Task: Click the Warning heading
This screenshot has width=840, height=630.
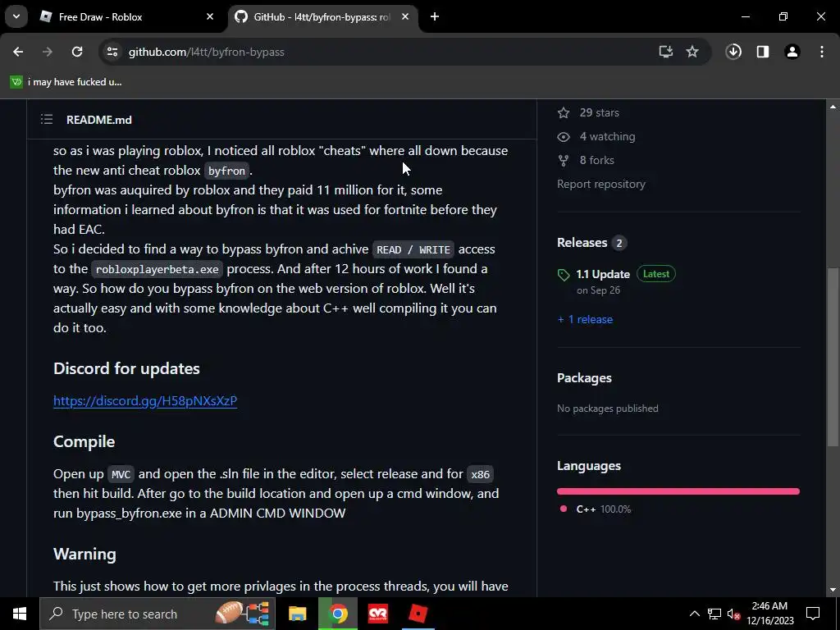Action: (x=84, y=554)
